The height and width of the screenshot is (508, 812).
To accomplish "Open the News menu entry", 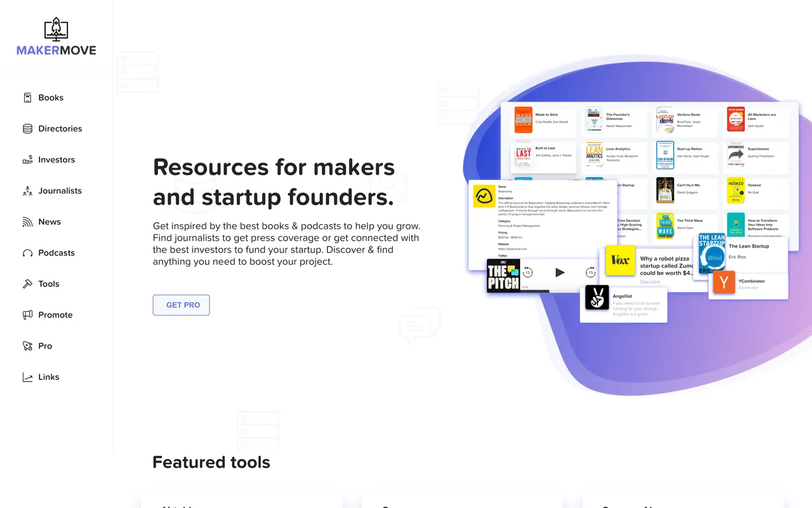I will (49, 222).
